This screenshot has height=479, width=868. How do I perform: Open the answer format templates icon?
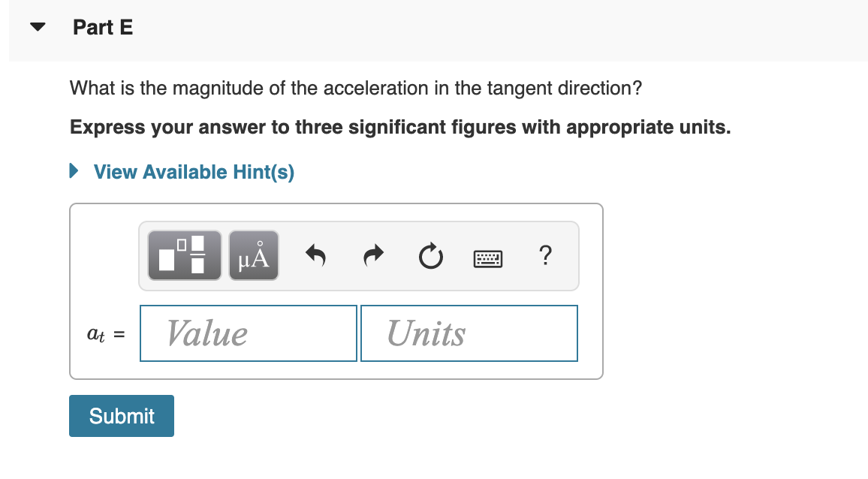coord(184,255)
